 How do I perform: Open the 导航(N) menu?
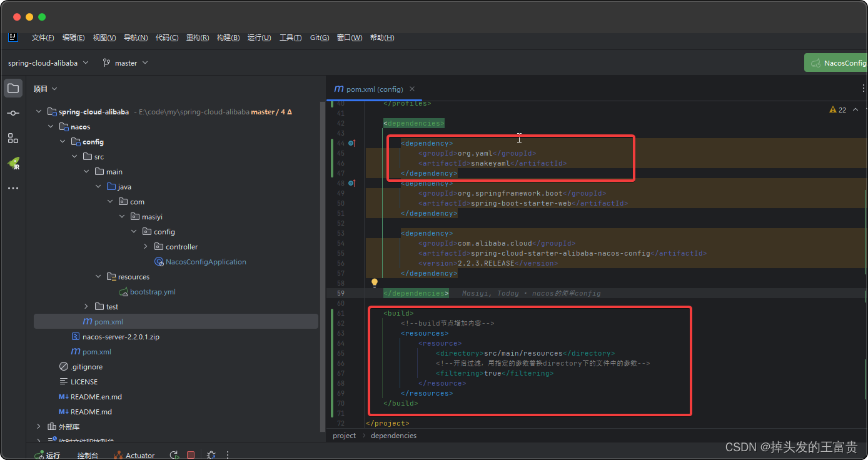pyautogui.click(x=136, y=37)
